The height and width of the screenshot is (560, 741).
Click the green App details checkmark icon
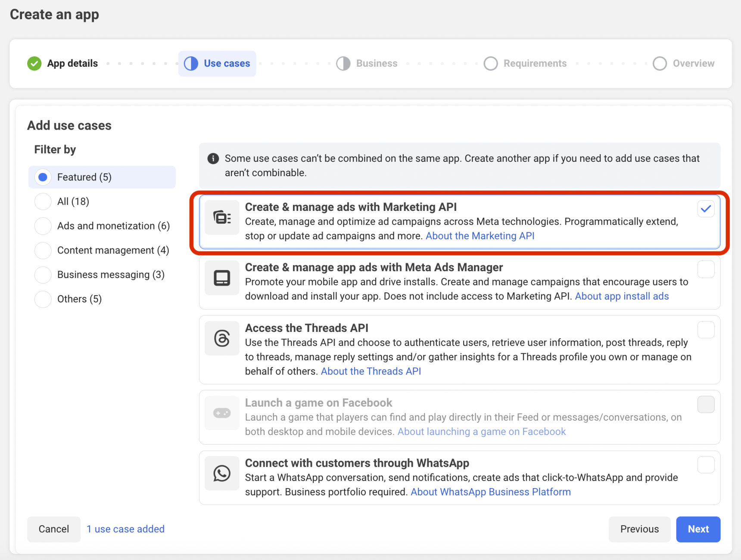click(34, 63)
